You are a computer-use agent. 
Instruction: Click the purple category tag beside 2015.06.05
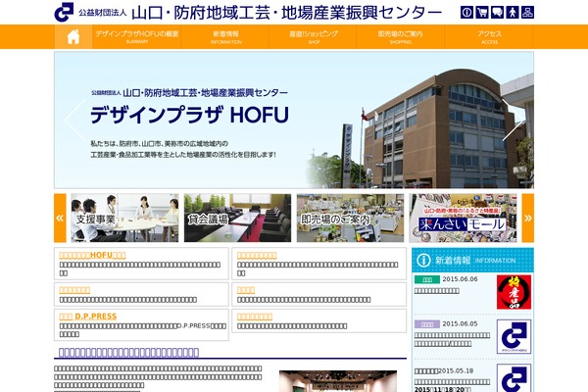(x=426, y=324)
